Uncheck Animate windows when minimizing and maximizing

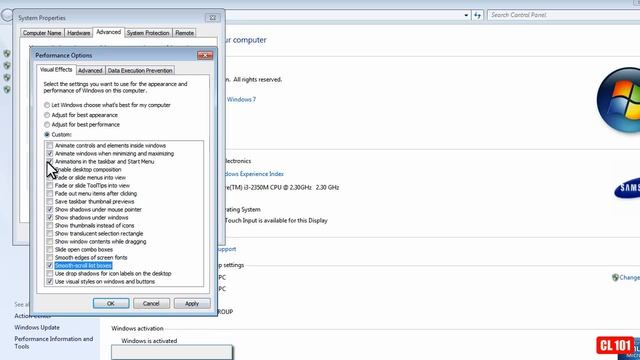pyautogui.click(x=50, y=153)
